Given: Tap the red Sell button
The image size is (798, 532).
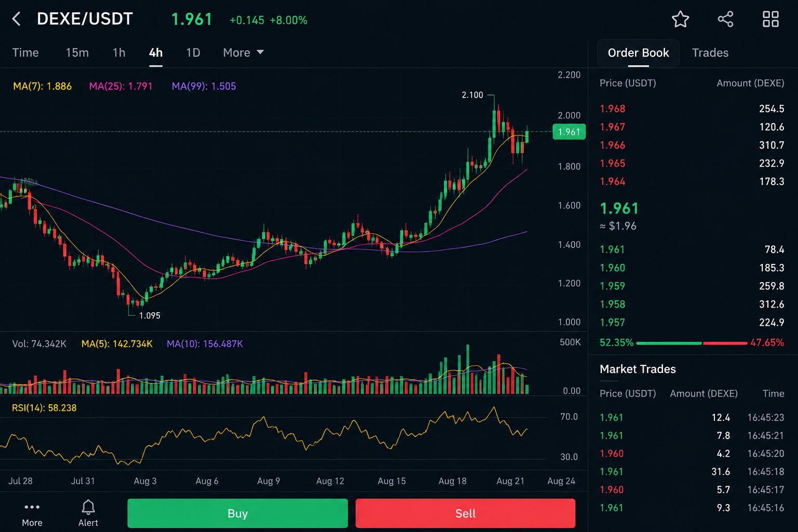Looking at the screenshot, I should coord(465,513).
